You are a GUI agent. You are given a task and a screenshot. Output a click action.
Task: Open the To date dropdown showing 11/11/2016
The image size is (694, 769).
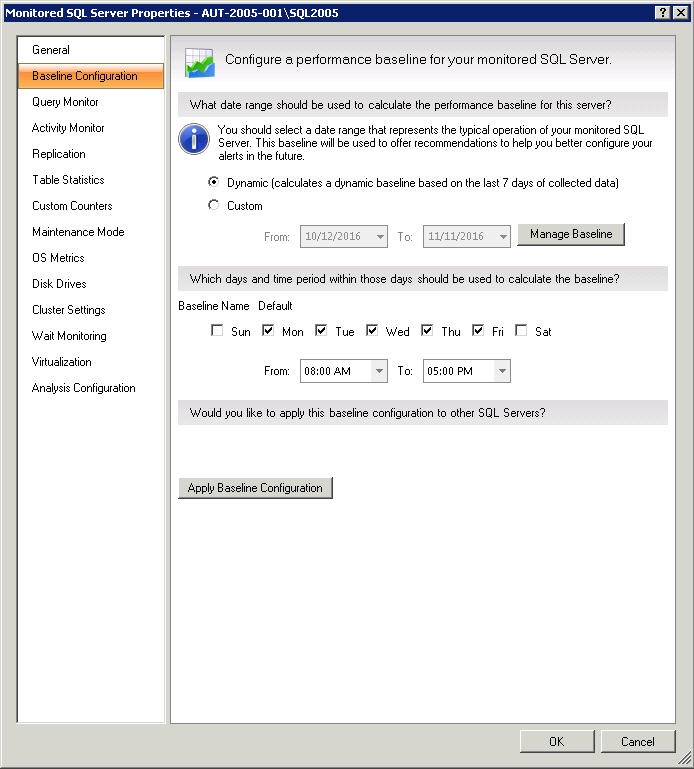(503, 236)
